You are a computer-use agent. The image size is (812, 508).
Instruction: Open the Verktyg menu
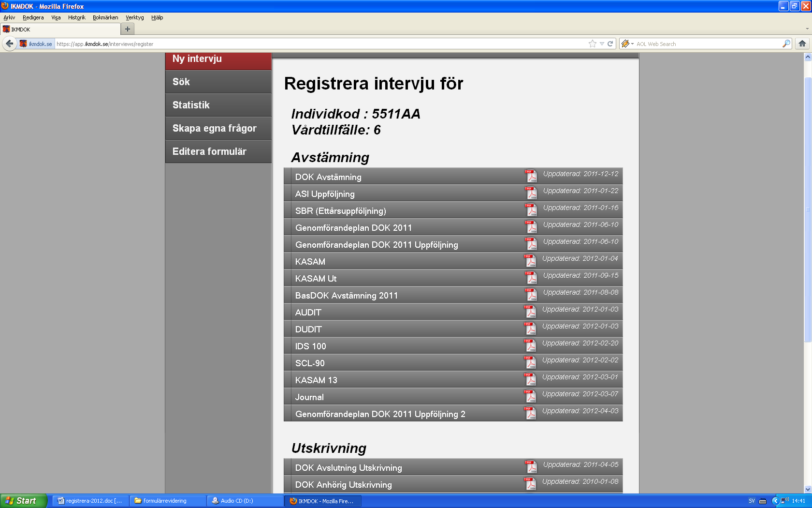[135, 17]
